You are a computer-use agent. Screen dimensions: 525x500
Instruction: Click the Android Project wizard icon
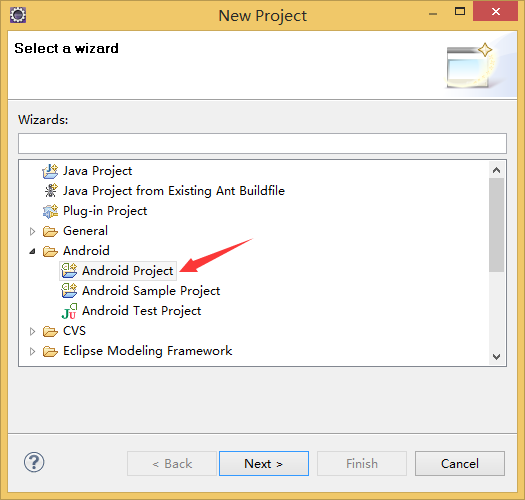[69, 271]
